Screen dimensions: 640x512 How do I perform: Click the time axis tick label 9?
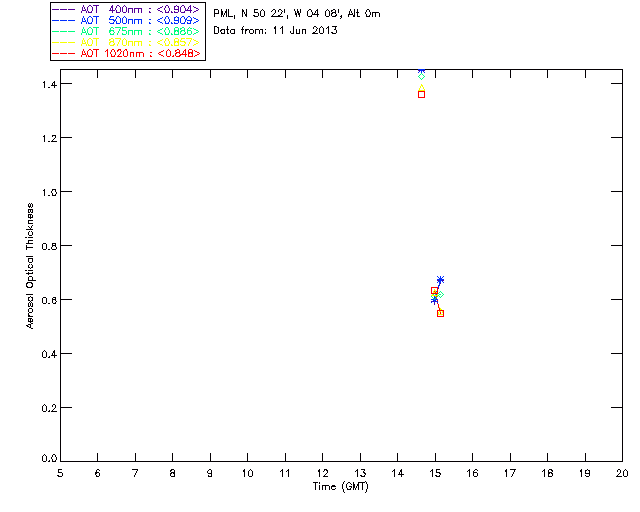click(x=210, y=473)
